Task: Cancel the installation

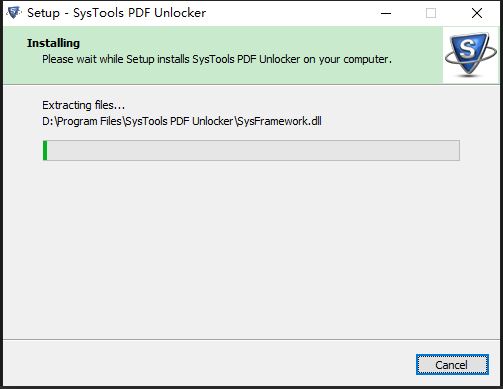Action: (x=452, y=365)
